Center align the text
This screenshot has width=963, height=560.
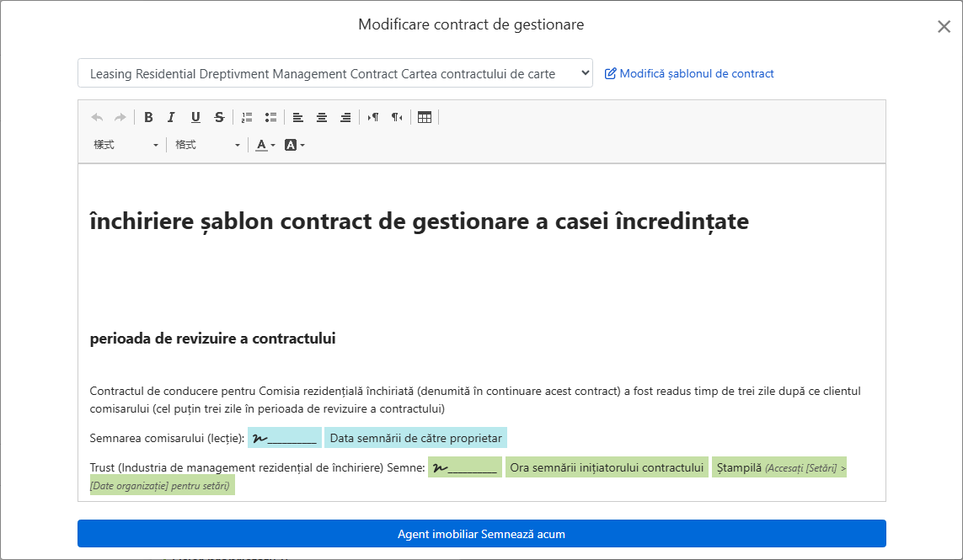click(321, 117)
